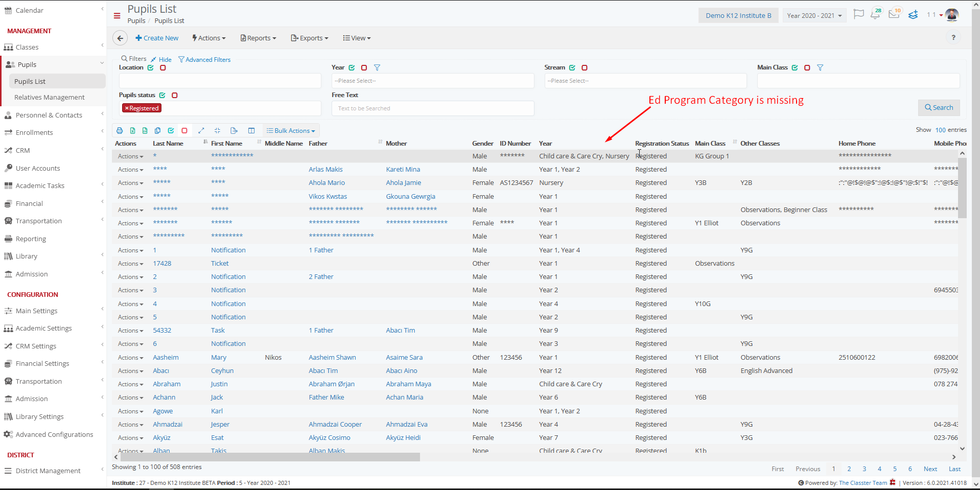Click the back arrow button
This screenshot has width=980, height=490.
[120, 38]
